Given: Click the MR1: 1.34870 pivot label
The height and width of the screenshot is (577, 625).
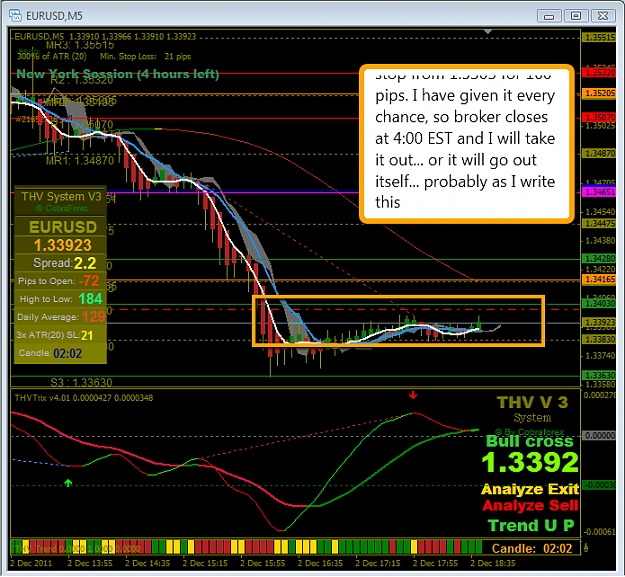Looking at the screenshot, I should tap(80, 161).
